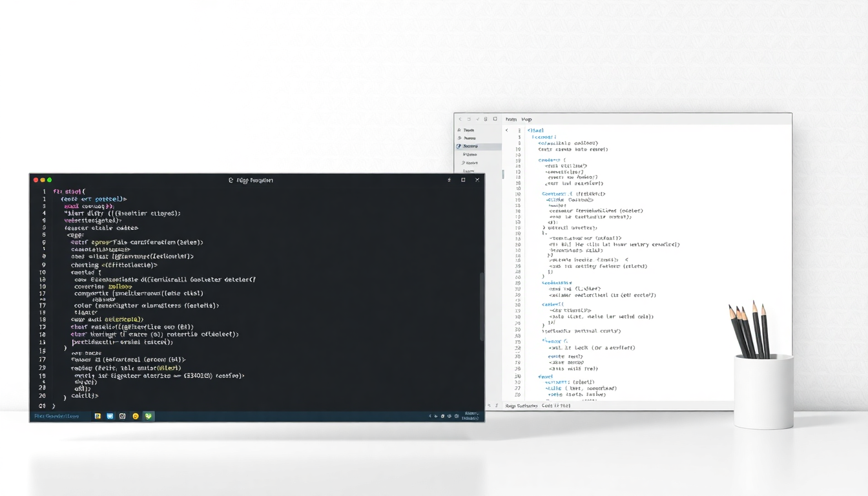
Task: Select the highlighted third item in the light sidebar
Action: click(470, 147)
